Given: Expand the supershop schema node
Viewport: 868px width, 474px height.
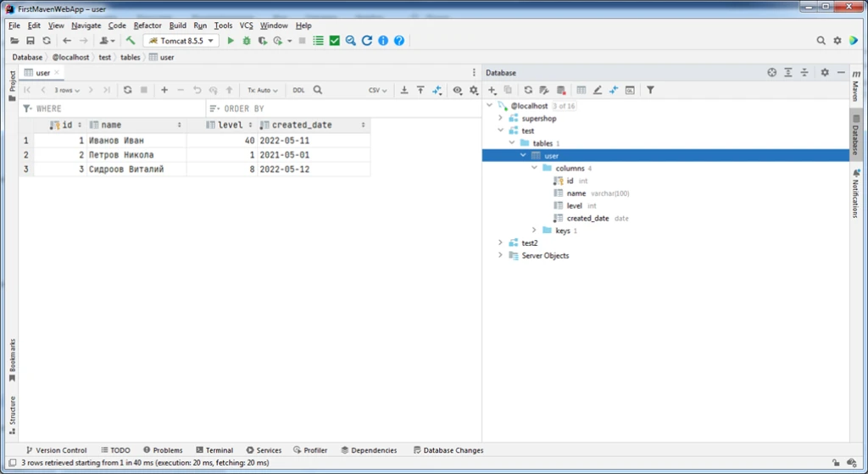Looking at the screenshot, I should pos(501,119).
